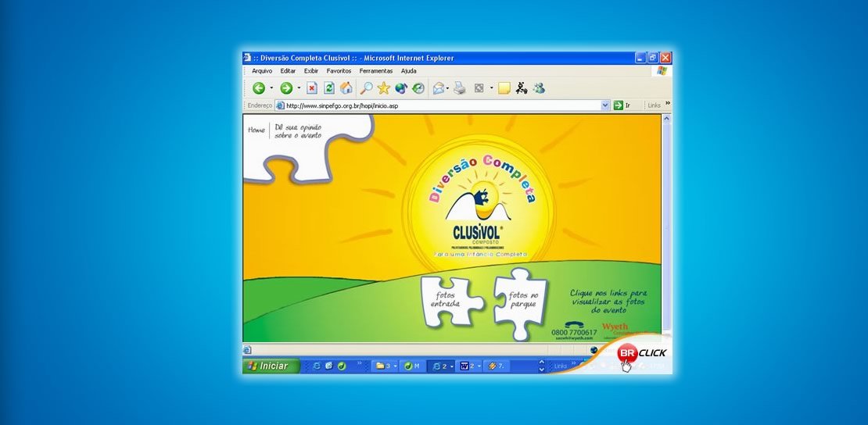Open the Internet Explorer quick launch icon
The height and width of the screenshot is (425, 868).
tap(317, 366)
